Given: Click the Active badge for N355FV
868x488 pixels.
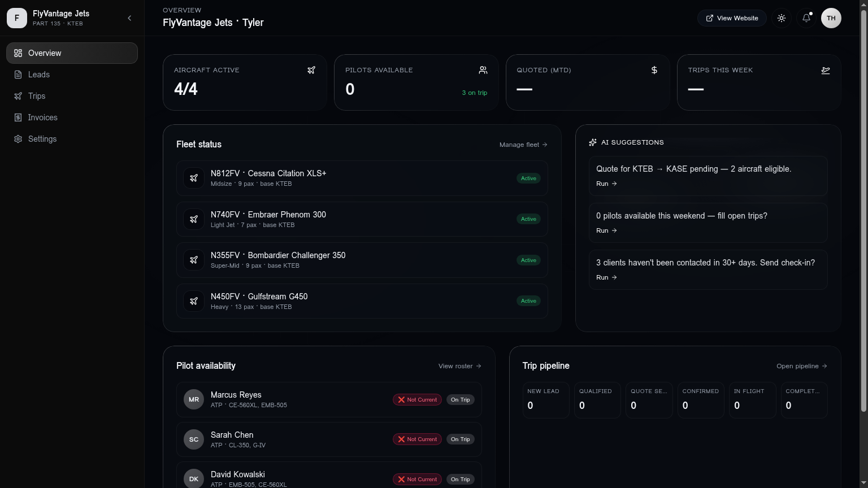Looking at the screenshot, I should [x=528, y=260].
